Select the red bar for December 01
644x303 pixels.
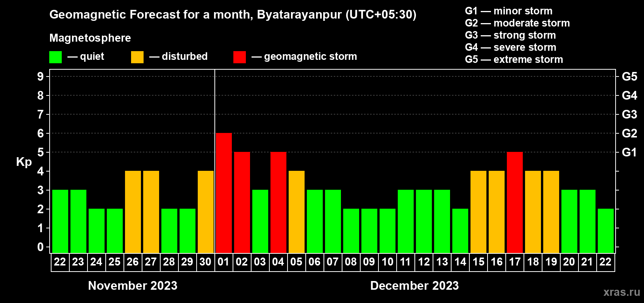point(224,193)
